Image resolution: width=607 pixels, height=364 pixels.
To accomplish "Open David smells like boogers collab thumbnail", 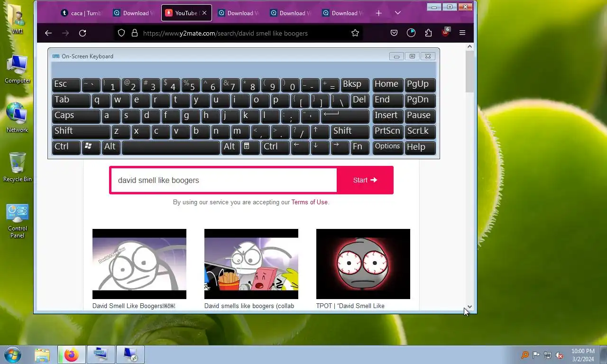I will 251,264.
